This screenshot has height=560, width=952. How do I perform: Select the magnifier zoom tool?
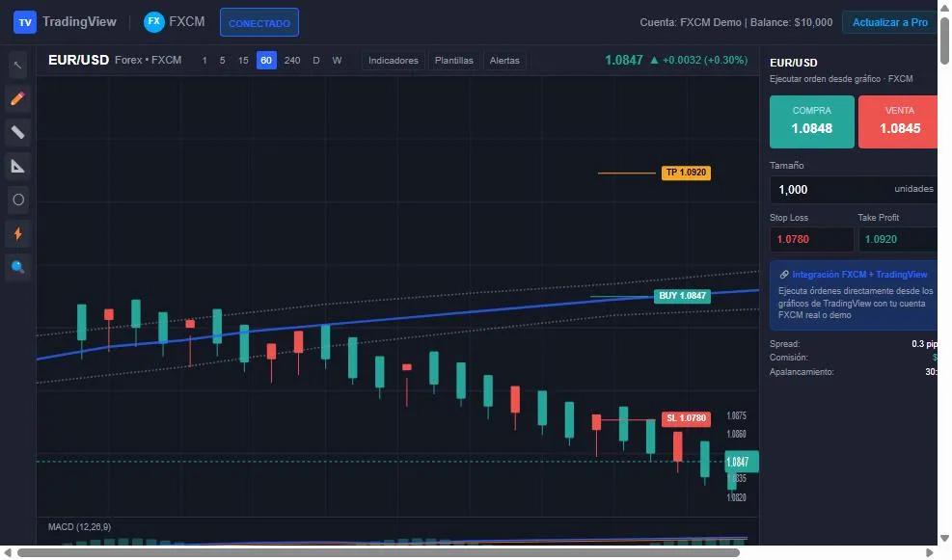click(17, 267)
